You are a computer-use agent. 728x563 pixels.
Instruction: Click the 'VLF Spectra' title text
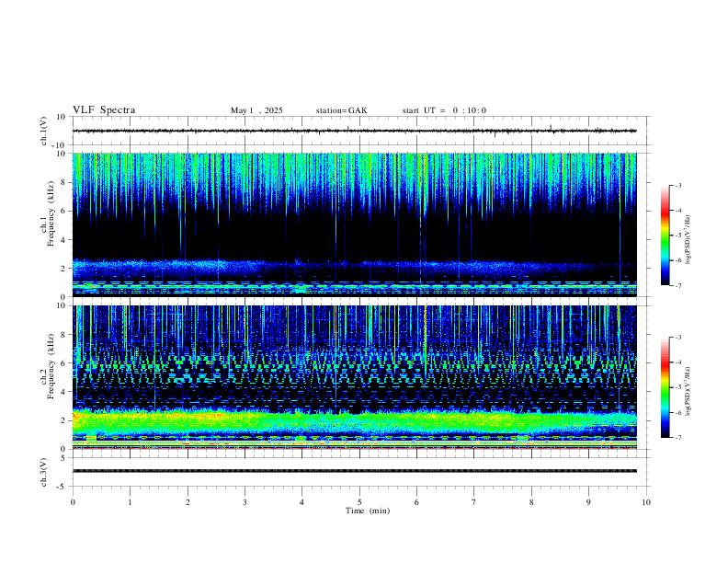(104, 110)
